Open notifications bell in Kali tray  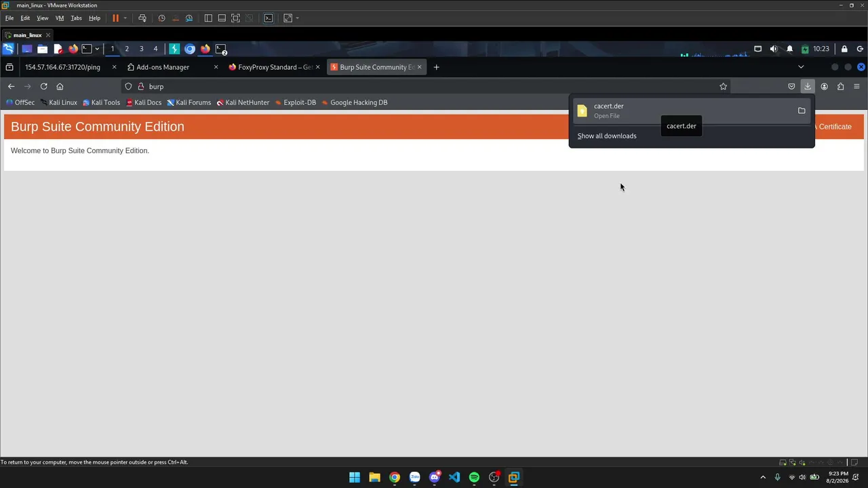tap(790, 49)
